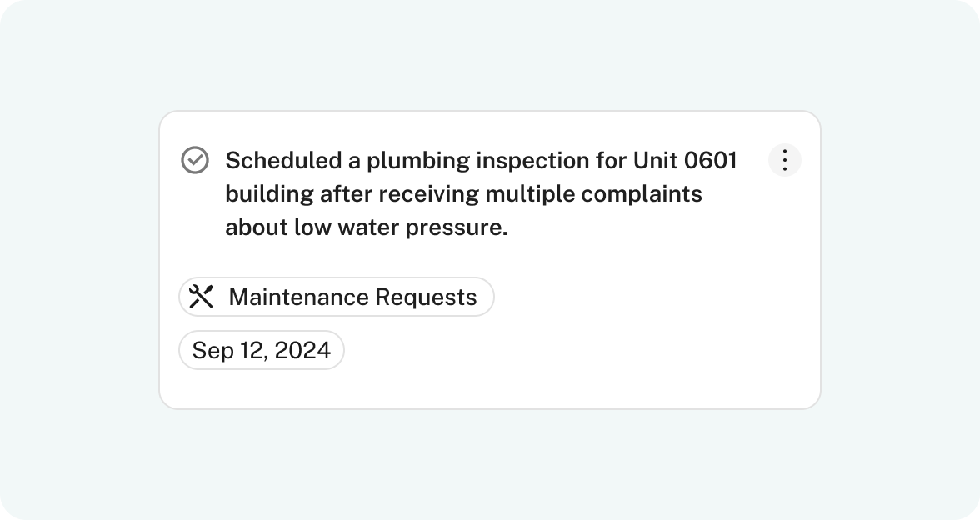Open the three-dot more options menu
Screen dimensions: 980x520
[784, 160]
